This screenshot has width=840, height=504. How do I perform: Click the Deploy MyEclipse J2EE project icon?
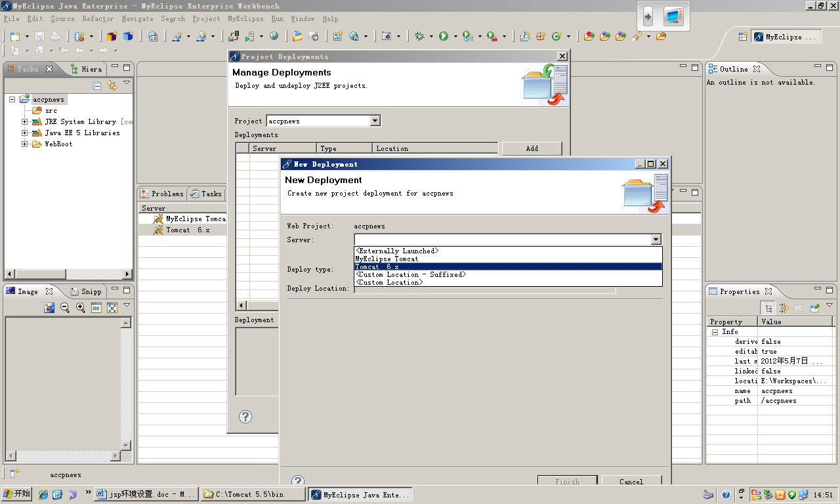click(234, 37)
